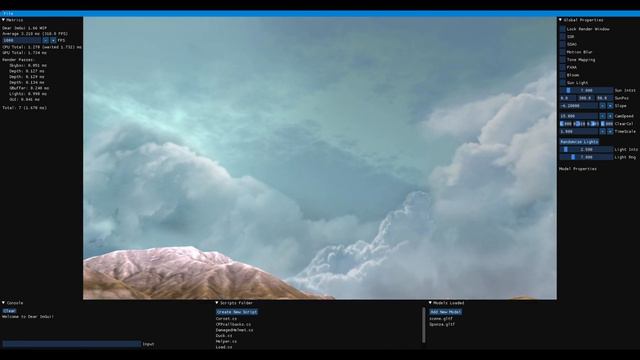Increase the FPS limit with plus button
Image resolution: width=640 pixels, height=360 pixels.
click(53, 40)
